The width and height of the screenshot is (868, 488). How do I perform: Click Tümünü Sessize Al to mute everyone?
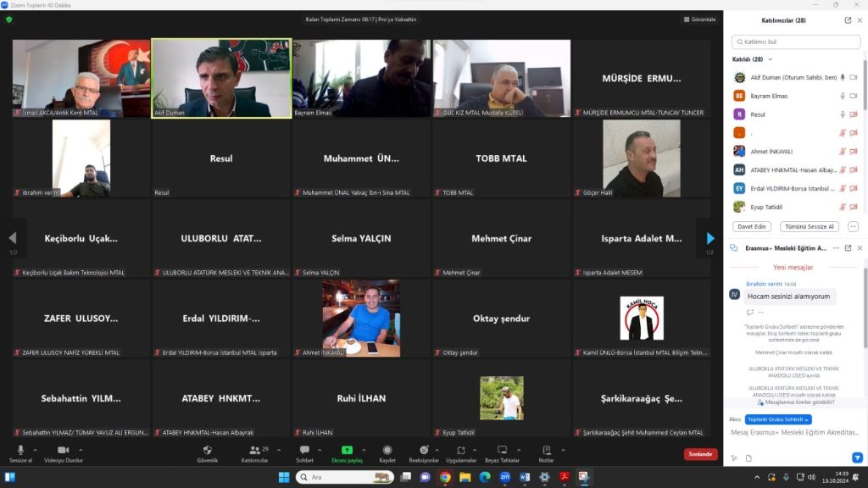(810, 226)
